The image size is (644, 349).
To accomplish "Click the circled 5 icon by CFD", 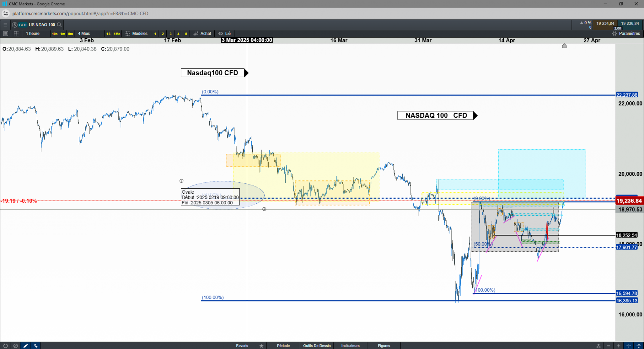I will [x=15, y=25].
